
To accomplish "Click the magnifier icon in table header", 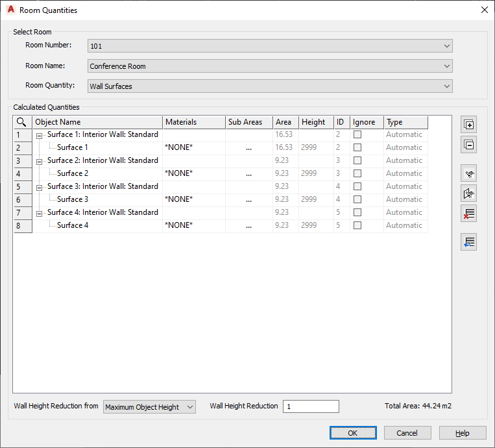I will click(21, 122).
